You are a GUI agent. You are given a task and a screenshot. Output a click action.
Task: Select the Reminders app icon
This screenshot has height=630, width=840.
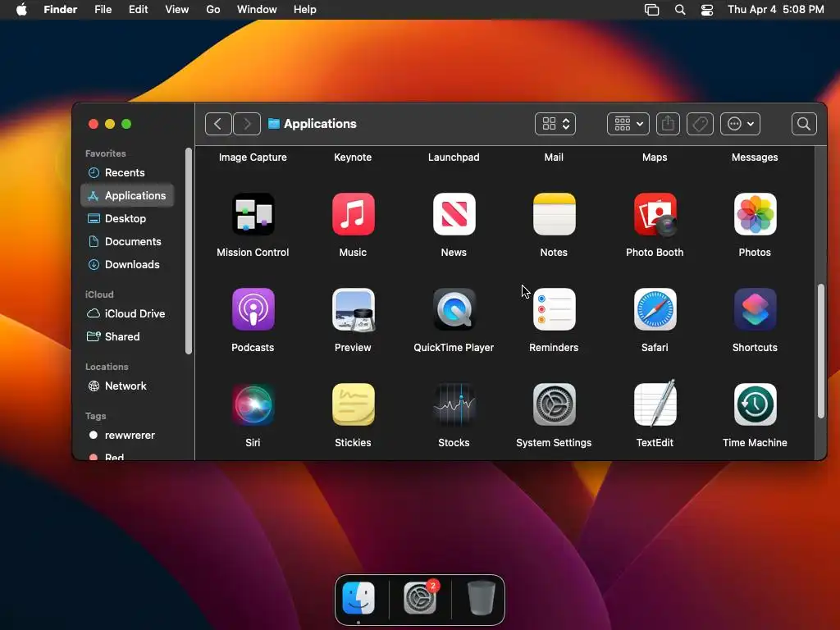[554, 309]
